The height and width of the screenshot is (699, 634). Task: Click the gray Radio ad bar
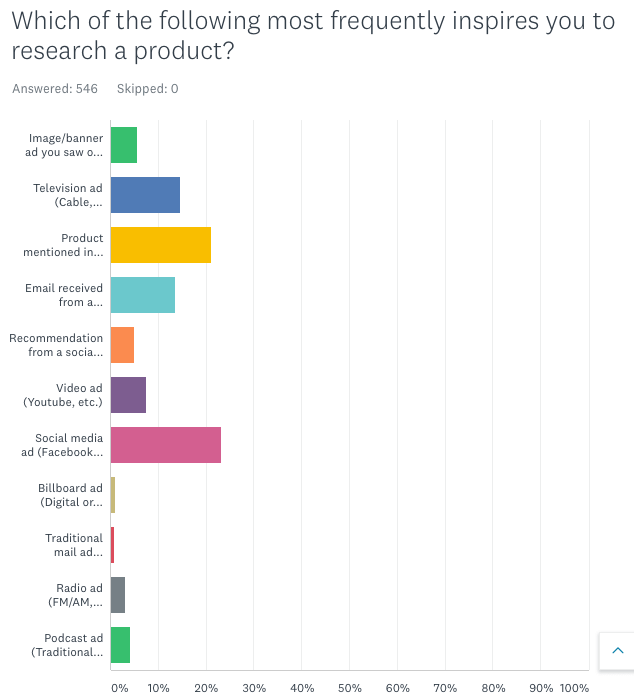[x=118, y=595]
